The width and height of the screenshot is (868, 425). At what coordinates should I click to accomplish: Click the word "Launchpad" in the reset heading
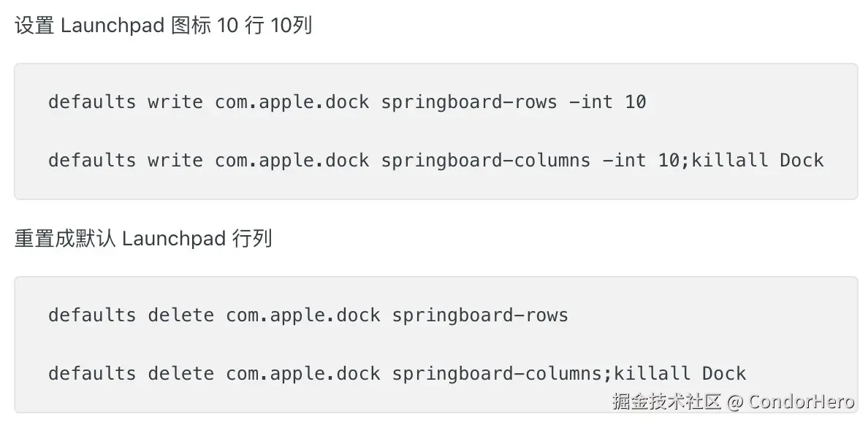tap(174, 239)
